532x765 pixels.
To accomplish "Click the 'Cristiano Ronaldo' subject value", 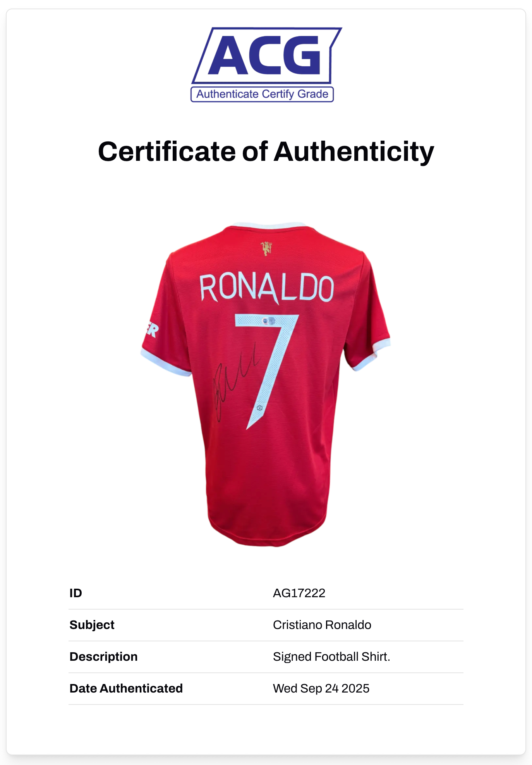I will (x=322, y=625).
